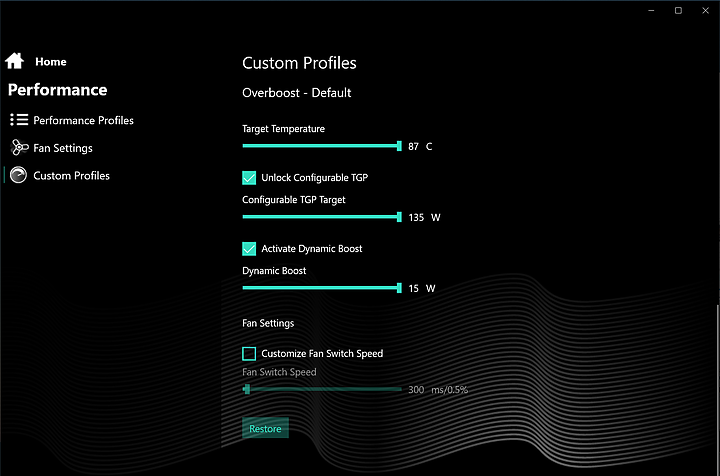Click the Fan Settings fan icon

pyautogui.click(x=19, y=147)
